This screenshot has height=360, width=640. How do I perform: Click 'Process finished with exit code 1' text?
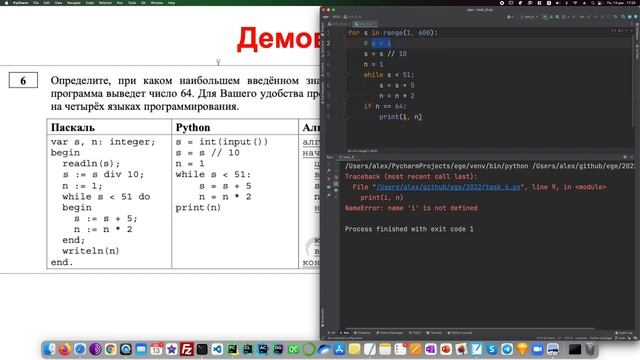(409, 229)
